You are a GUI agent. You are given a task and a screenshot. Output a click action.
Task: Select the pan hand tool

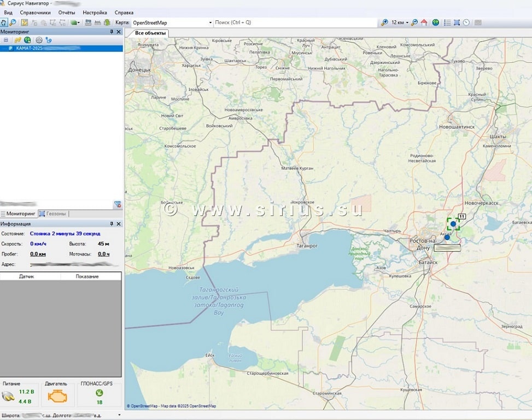[4, 22]
